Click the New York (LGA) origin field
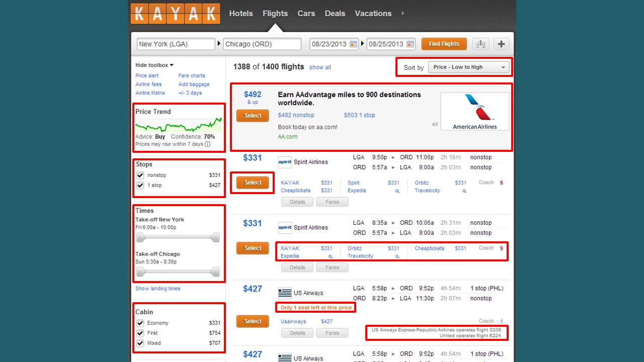The width and height of the screenshot is (644, 362). click(176, 44)
